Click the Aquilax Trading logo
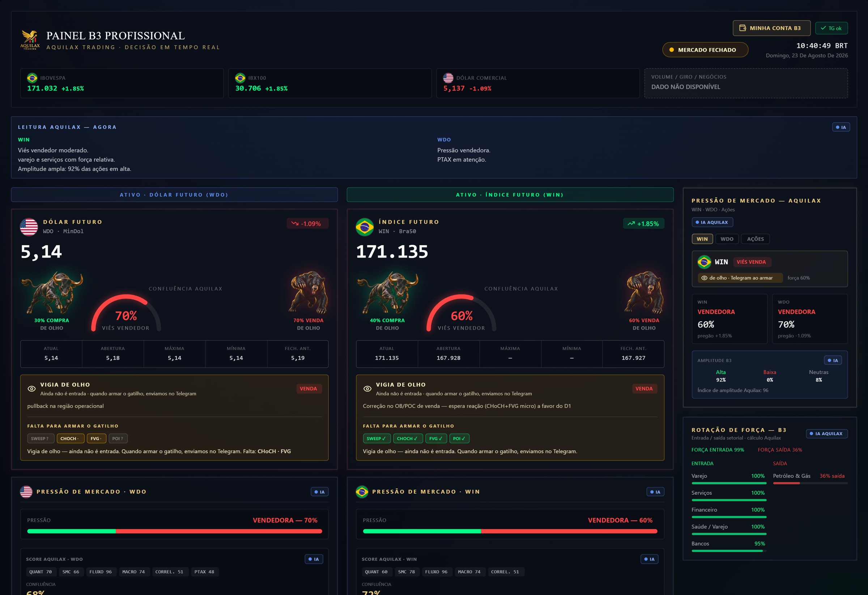868x595 pixels. pos(30,40)
